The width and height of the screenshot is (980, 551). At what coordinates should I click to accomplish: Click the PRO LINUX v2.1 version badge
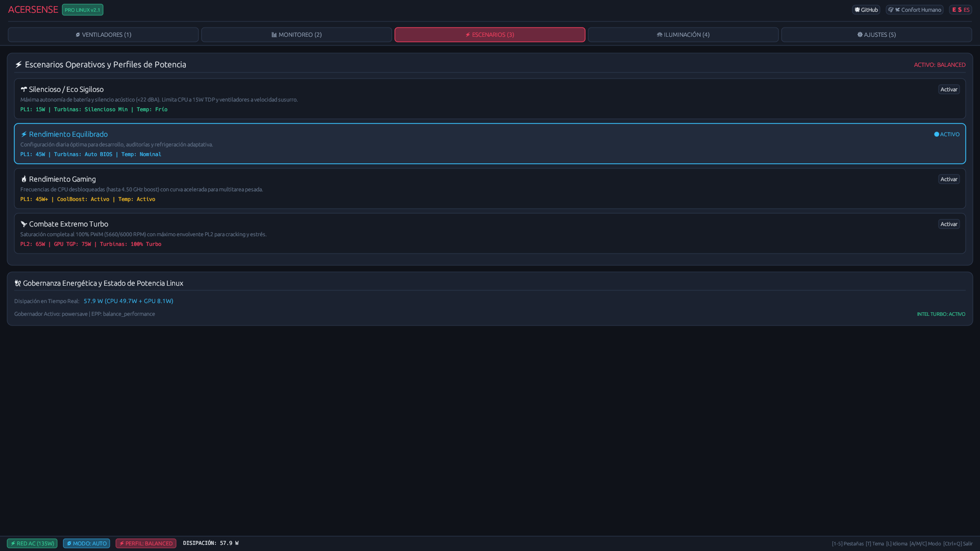click(x=83, y=10)
